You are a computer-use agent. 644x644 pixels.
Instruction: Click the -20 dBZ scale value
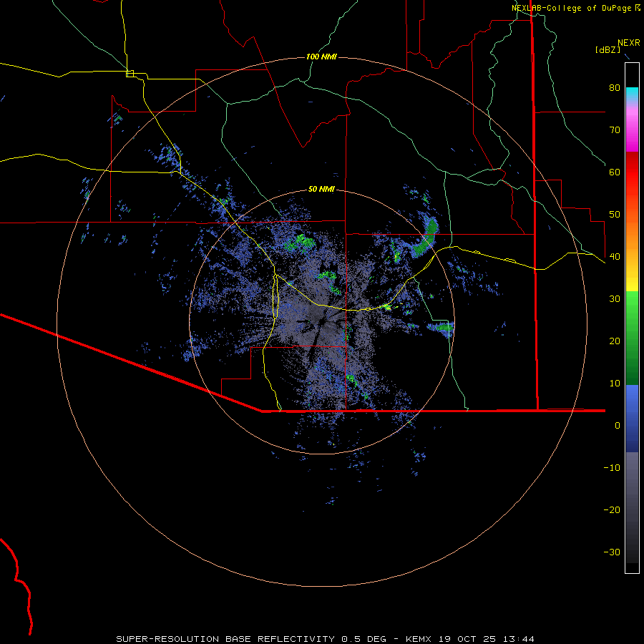coord(612,510)
